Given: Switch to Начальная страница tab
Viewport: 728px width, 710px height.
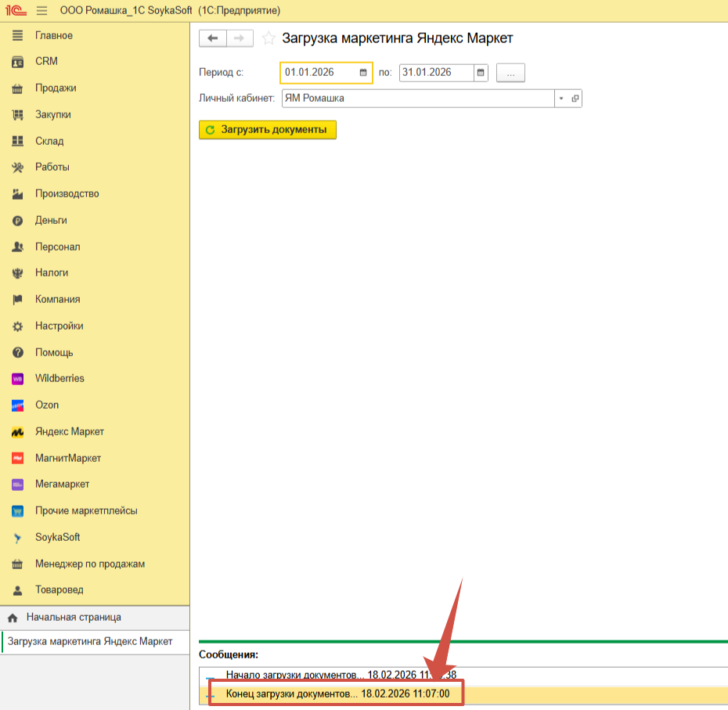Looking at the screenshot, I should 74,617.
